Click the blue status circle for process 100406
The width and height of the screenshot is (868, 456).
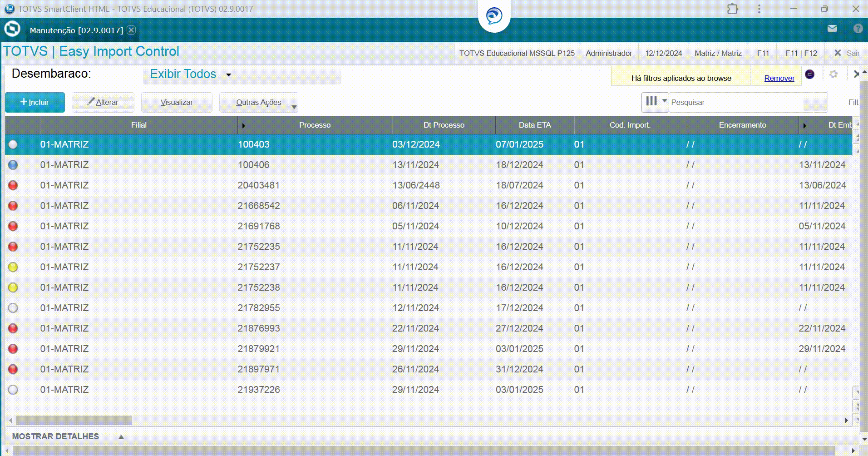13,165
